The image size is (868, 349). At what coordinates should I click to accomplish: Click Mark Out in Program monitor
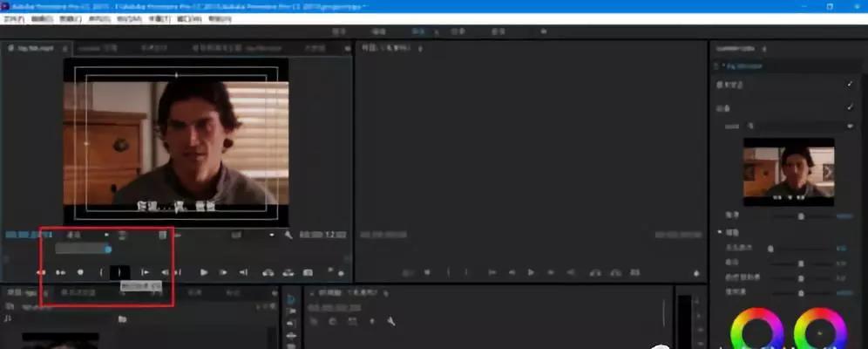point(466,272)
